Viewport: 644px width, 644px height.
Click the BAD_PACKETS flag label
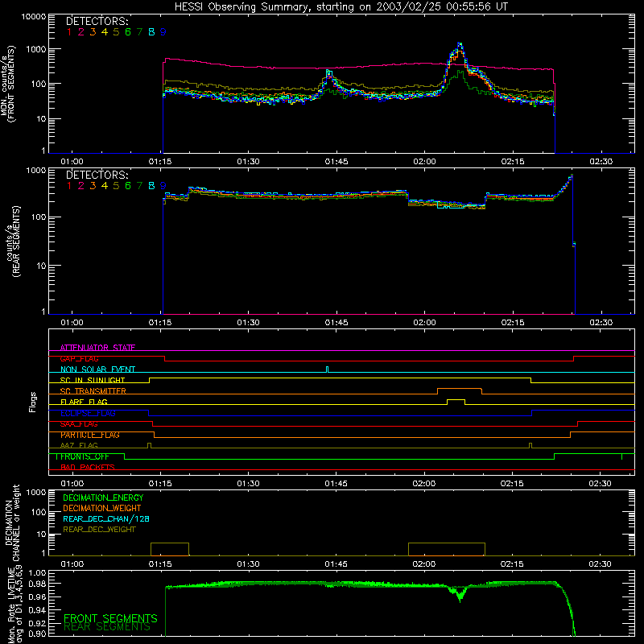88,467
